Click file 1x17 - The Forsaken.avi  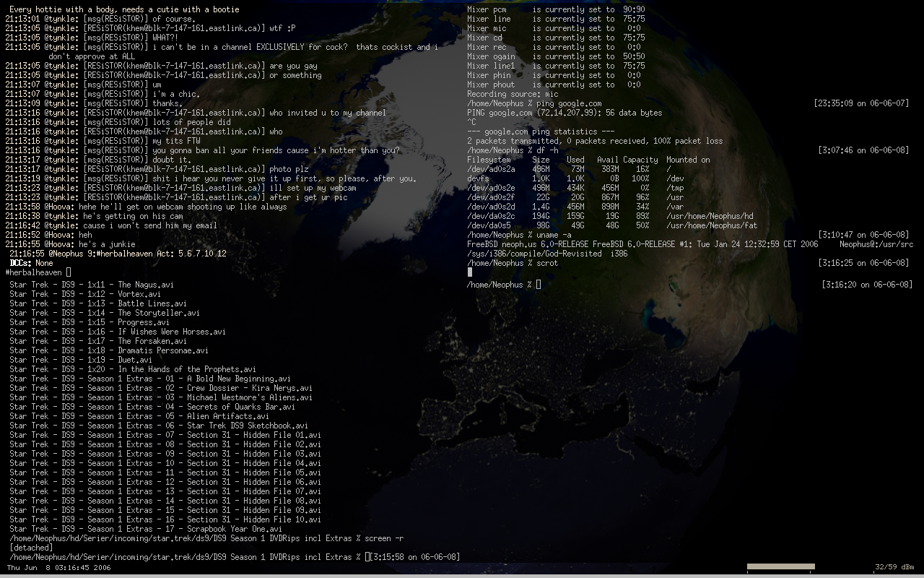click(x=98, y=341)
